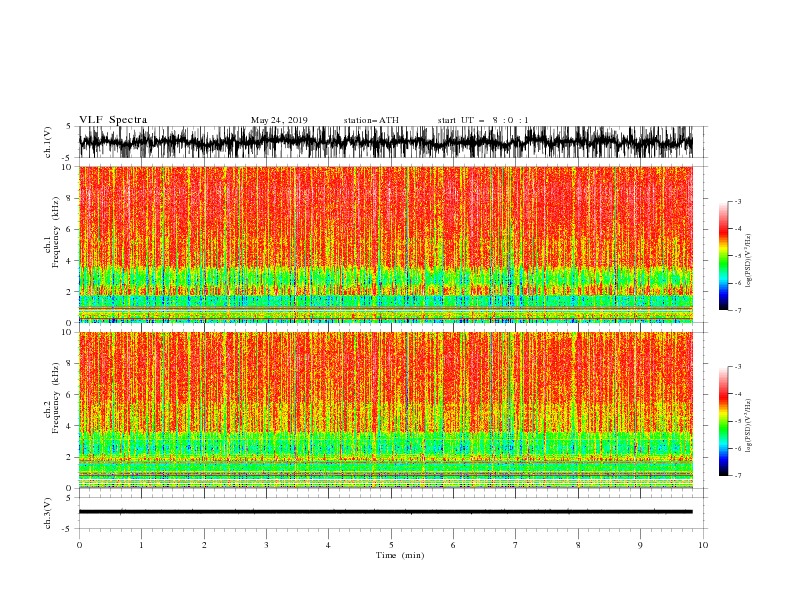Viewport: 792px width, 612px height.
Task: Click the "-3" label on ch.1 color bar
Action: pos(738,202)
